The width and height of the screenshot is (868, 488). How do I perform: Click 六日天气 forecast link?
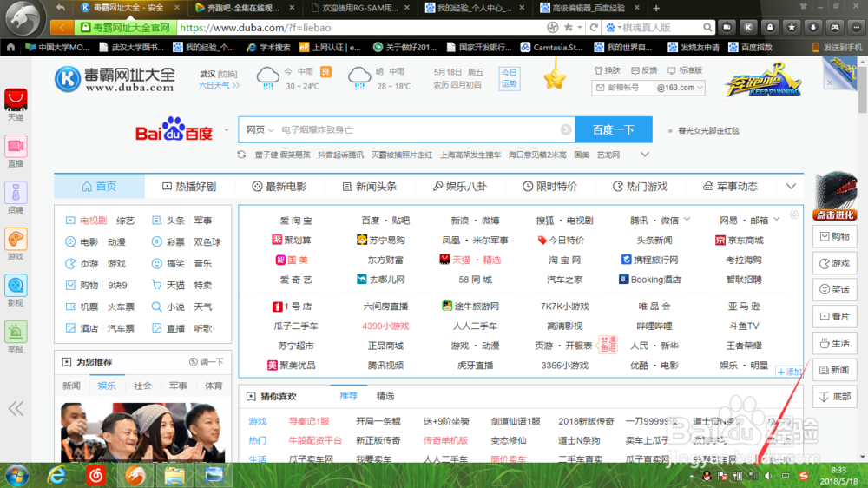click(x=220, y=85)
